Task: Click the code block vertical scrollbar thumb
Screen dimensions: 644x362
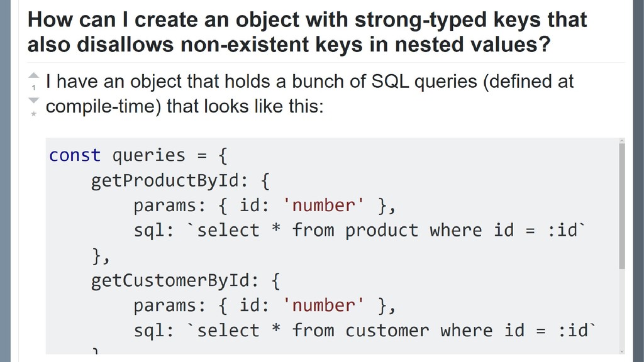Action: (x=622, y=206)
